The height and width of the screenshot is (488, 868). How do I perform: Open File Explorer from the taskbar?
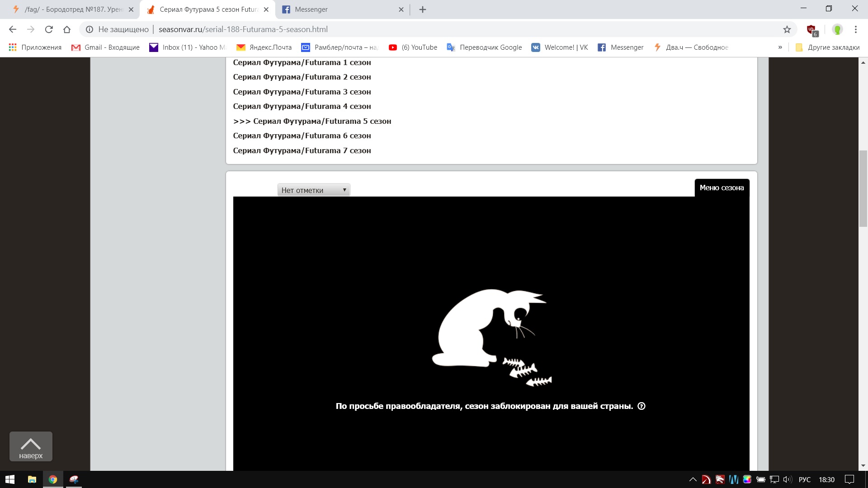click(32, 479)
